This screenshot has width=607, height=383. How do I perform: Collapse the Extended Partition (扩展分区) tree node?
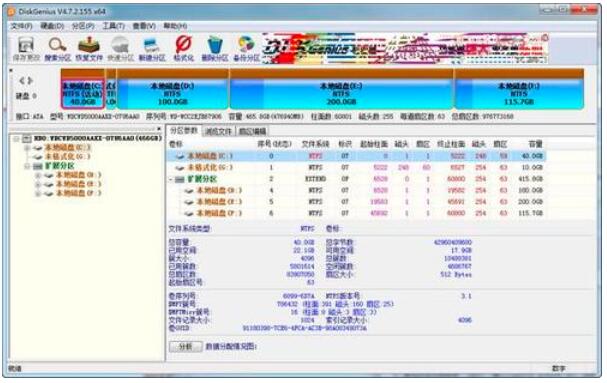pyautogui.click(x=27, y=166)
